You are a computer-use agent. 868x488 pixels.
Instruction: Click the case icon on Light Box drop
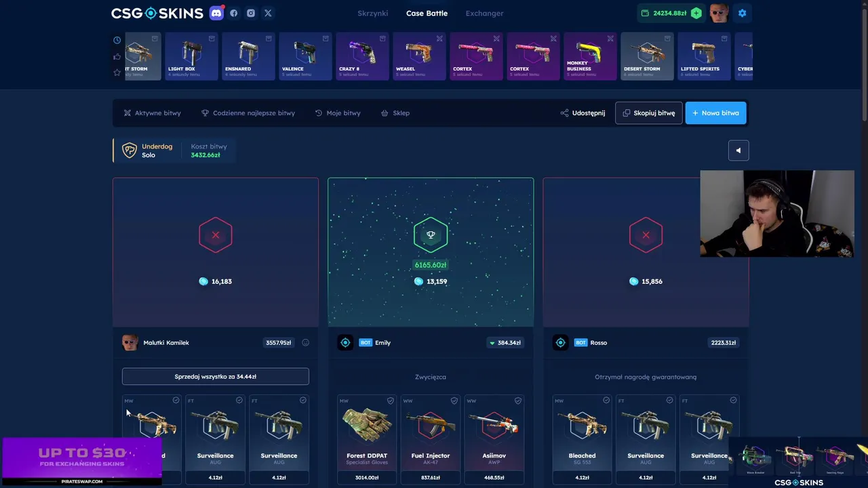click(x=212, y=39)
